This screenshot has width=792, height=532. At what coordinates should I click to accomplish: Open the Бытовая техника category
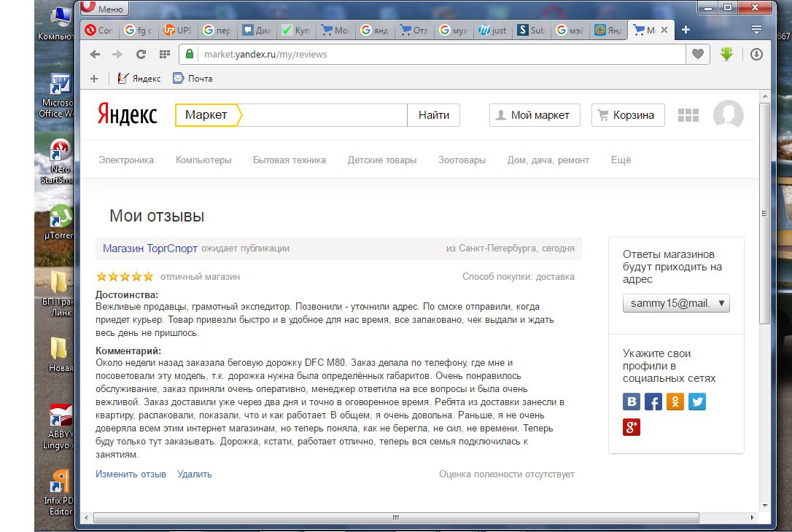coord(290,160)
